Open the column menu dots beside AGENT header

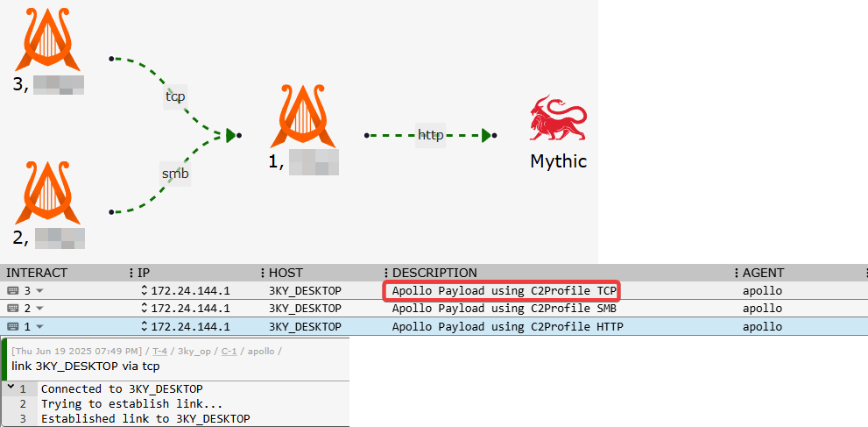coord(737,273)
